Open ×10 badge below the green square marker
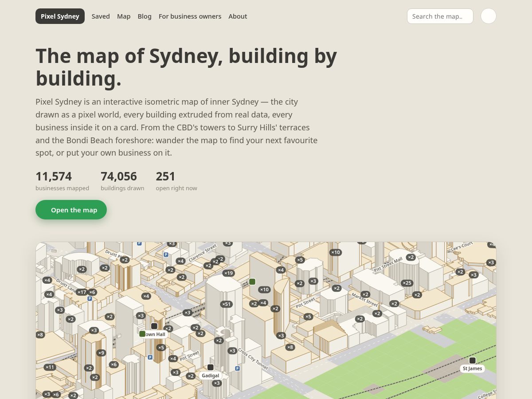Screen dimensions: 532x399 pyautogui.click(x=264, y=289)
